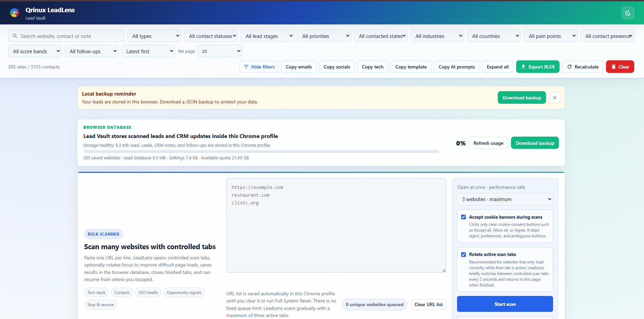Click Copy template button
644x319 pixels.
tap(411, 67)
